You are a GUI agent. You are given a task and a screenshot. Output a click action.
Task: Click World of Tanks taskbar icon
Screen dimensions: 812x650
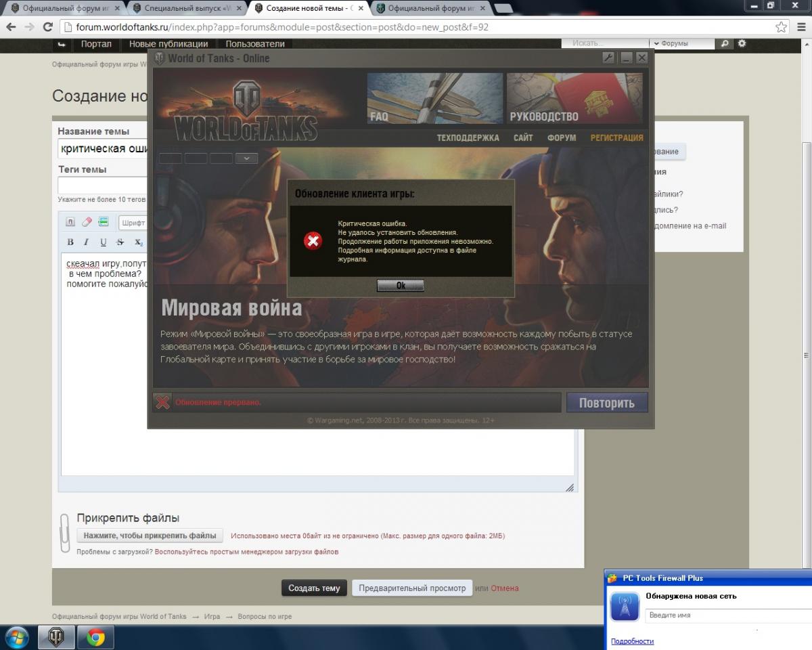pyautogui.click(x=57, y=637)
